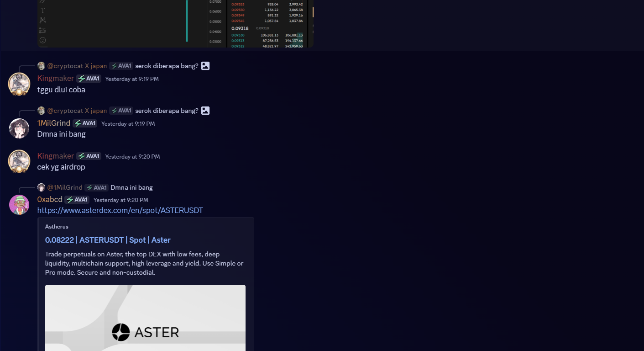The height and width of the screenshot is (351, 644).
Task: Open the XABCD Pattern tool
Action: 42,20
